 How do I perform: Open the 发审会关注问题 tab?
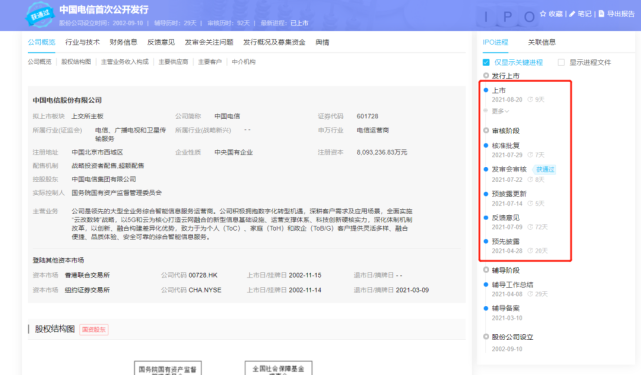coord(209,42)
